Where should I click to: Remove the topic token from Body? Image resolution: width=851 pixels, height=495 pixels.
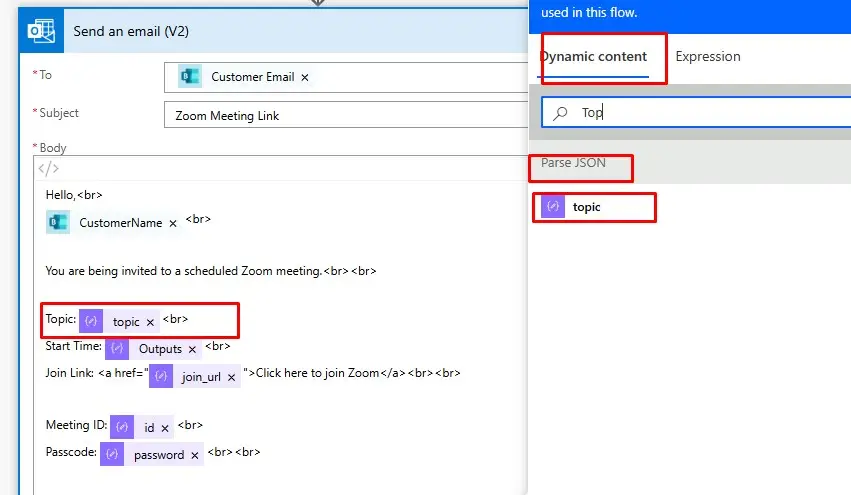pos(150,322)
